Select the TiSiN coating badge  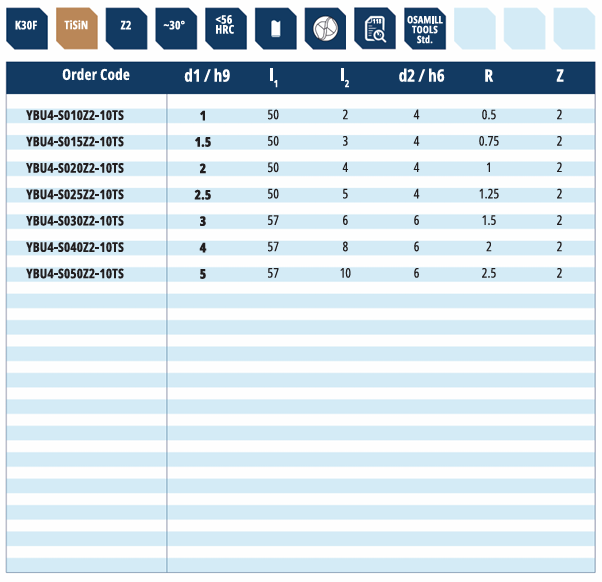coord(77,26)
